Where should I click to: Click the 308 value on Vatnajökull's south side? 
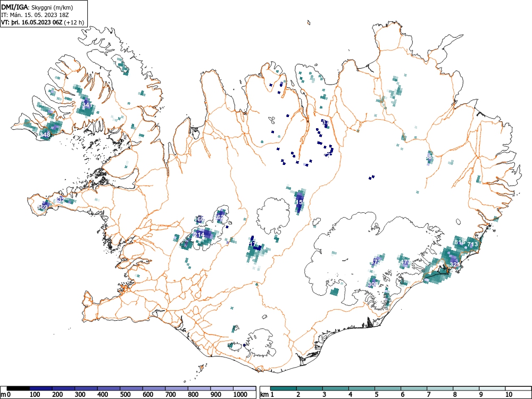click(372, 284)
